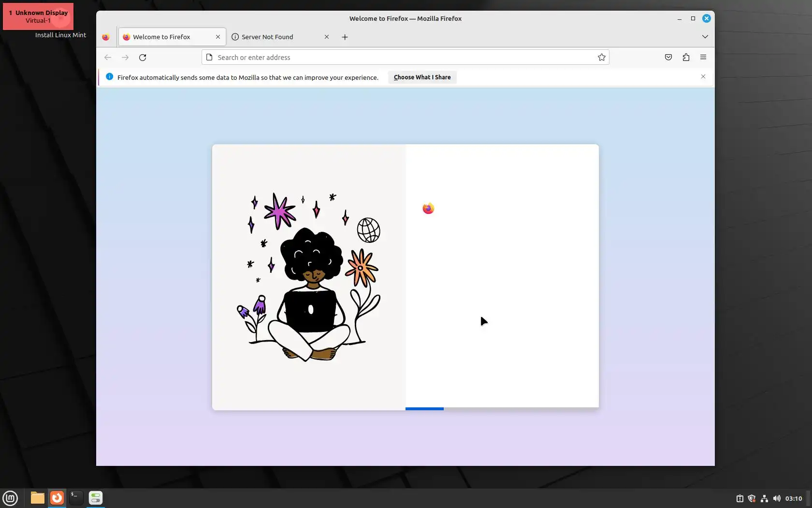Close the Welcome to Firefox tab
The height and width of the screenshot is (508, 812).
pyautogui.click(x=218, y=37)
